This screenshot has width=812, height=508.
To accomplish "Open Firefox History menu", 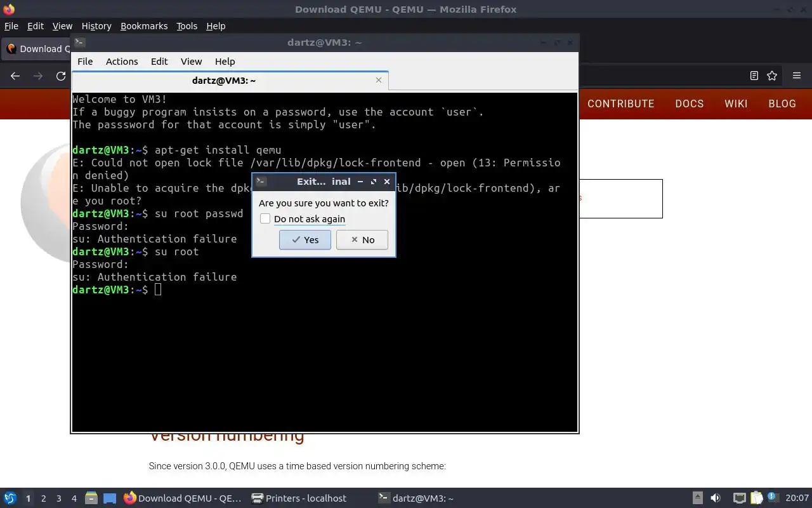I will pyautogui.click(x=96, y=26).
